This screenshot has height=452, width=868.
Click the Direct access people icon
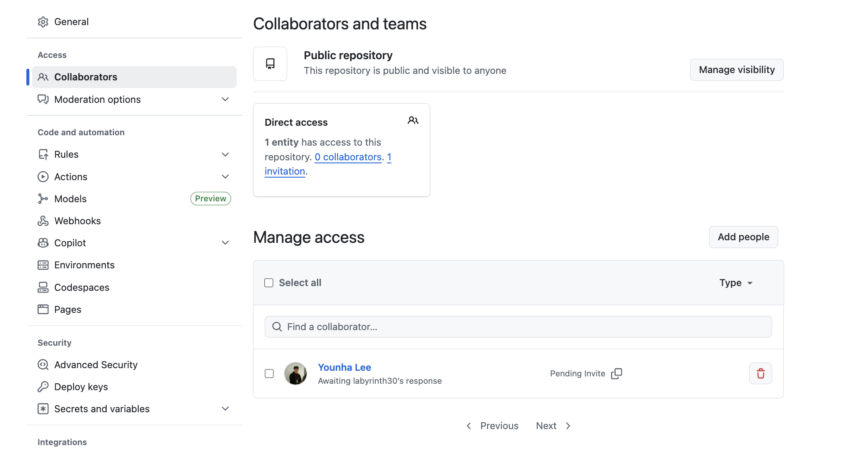(413, 121)
